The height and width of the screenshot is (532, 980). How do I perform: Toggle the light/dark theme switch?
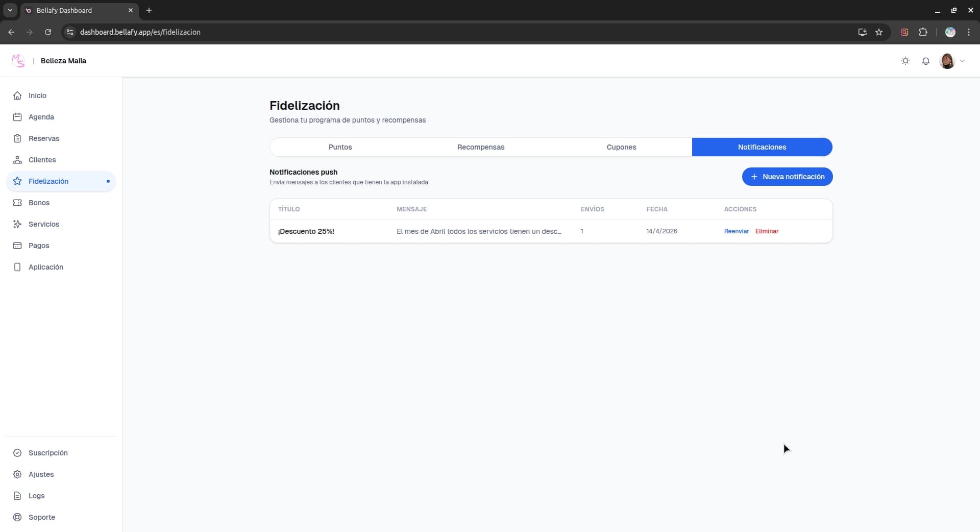tap(905, 61)
